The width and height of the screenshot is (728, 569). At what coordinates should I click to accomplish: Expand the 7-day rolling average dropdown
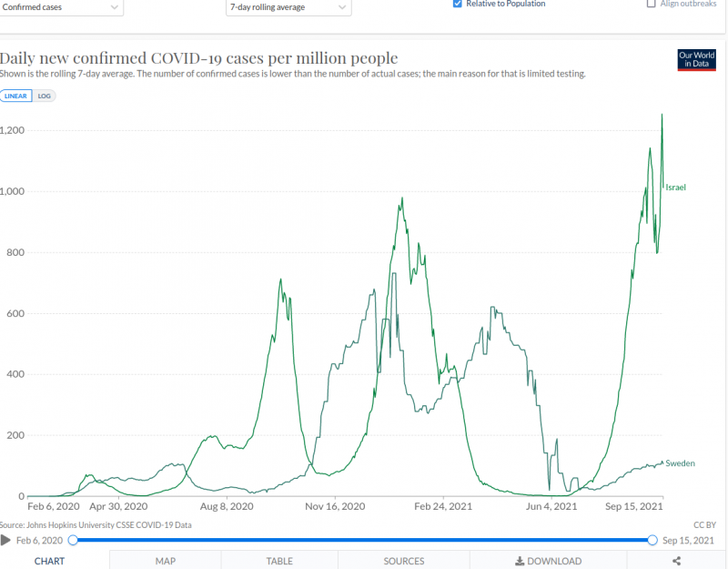pos(288,7)
